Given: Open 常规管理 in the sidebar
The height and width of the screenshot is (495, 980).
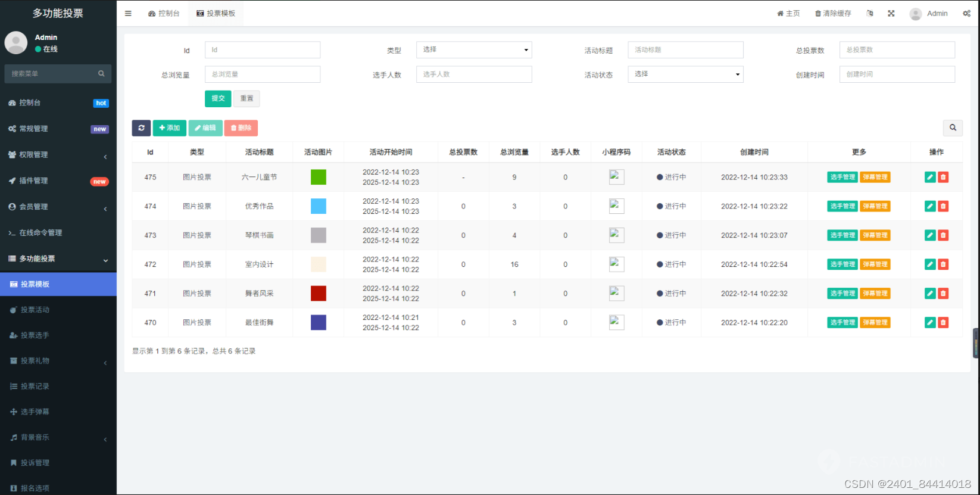Looking at the screenshot, I should coord(58,129).
